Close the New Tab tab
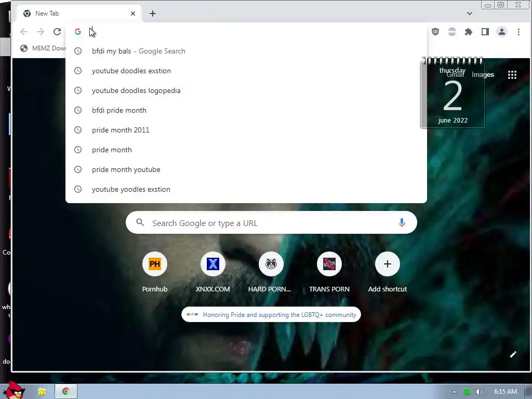Viewport: 532px width, 399px height. (133, 14)
